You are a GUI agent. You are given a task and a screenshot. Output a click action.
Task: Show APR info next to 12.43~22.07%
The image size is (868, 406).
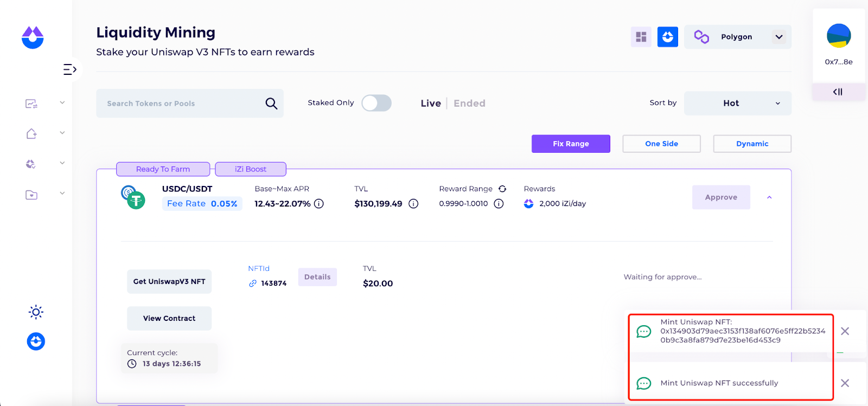[319, 204]
